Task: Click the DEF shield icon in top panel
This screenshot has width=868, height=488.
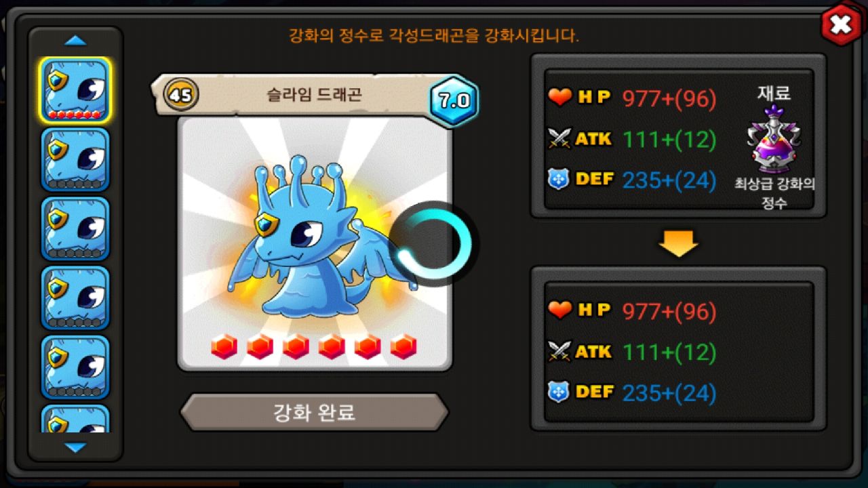Action: point(558,180)
